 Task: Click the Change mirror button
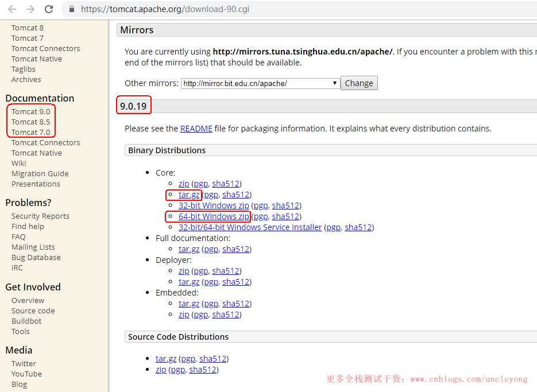[x=359, y=83]
